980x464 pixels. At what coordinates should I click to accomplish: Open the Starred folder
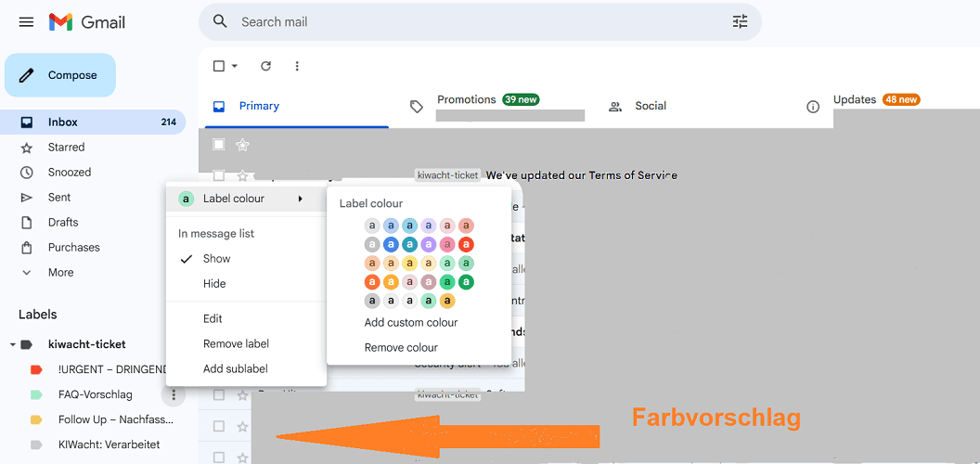click(x=66, y=148)
